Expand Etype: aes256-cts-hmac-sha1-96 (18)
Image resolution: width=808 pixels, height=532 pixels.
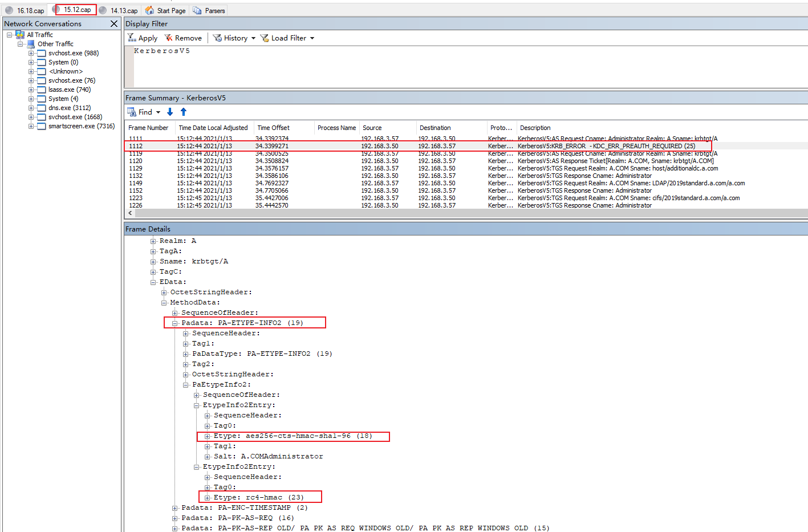point(207,436)
